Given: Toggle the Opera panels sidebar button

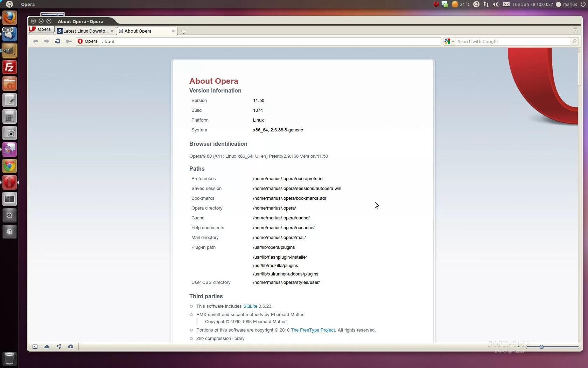Looking at the screenshot, I should coord(35,347).
